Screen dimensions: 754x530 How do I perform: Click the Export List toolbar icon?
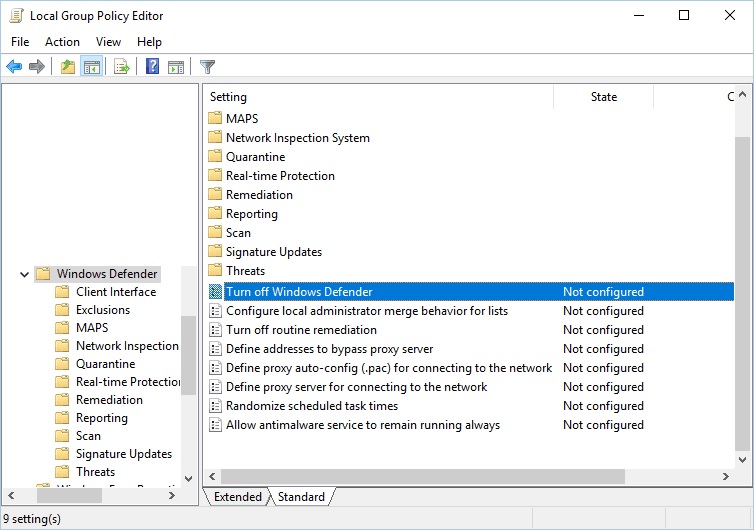pos(122,66)
